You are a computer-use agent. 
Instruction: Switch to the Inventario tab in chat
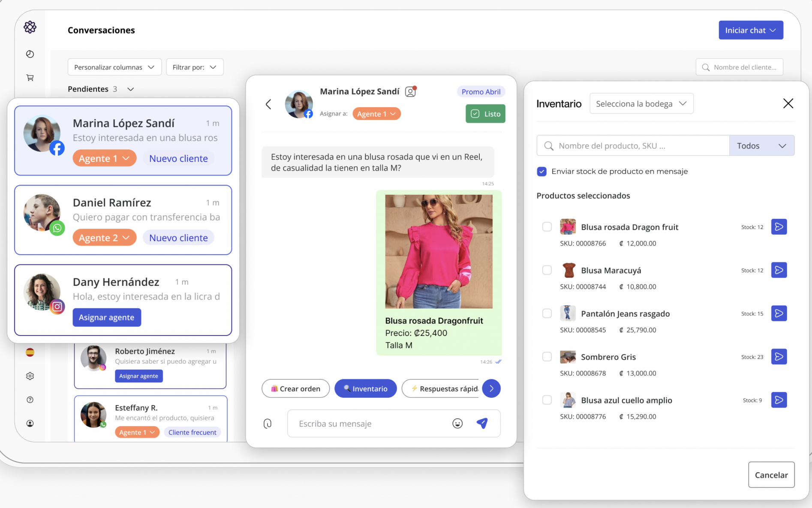[x=365, y=388]
